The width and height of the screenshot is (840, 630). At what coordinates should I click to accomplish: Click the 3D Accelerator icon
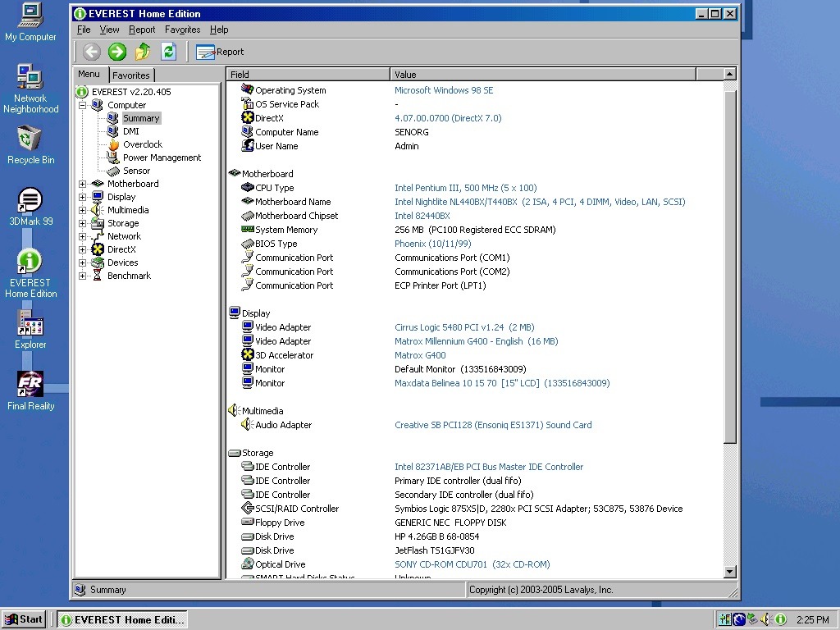[247, 354]
